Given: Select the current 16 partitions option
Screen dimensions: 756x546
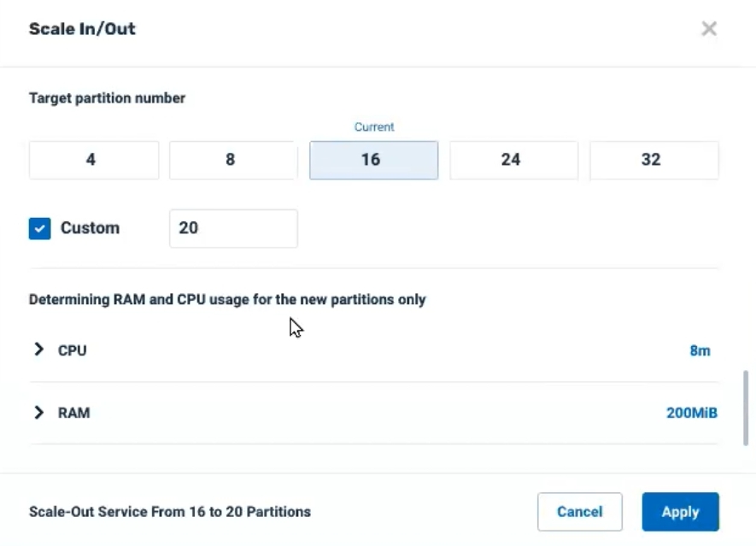Looking at the screenshot, I should click(373, 160).
